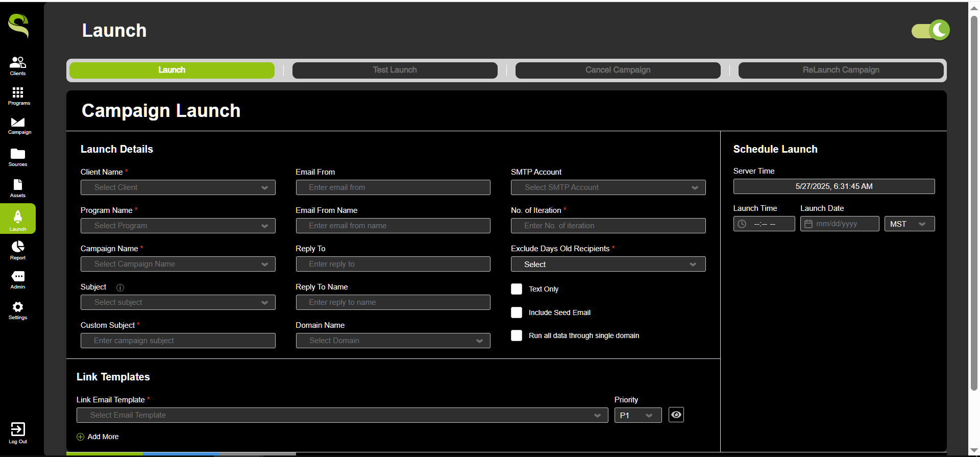Image resolution: width=980 pixels, height=457 pixels.
Task: Open the Assets file icon
Action: [x=18, y=187]
